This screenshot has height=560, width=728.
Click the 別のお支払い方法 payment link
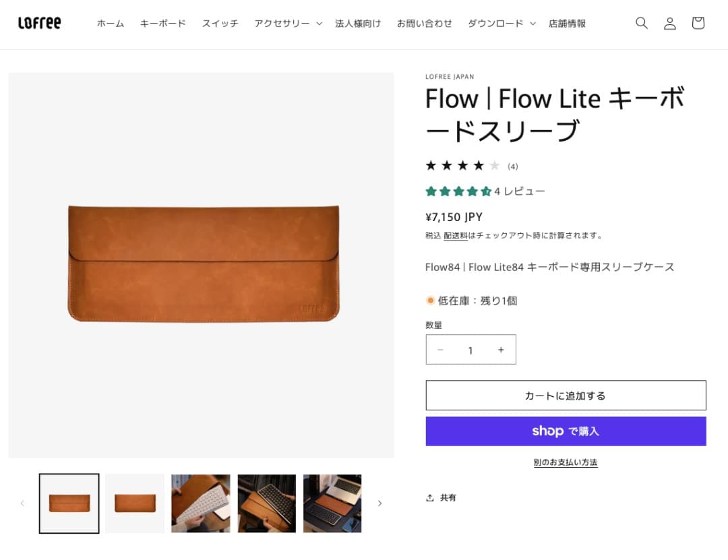point(564,462)
